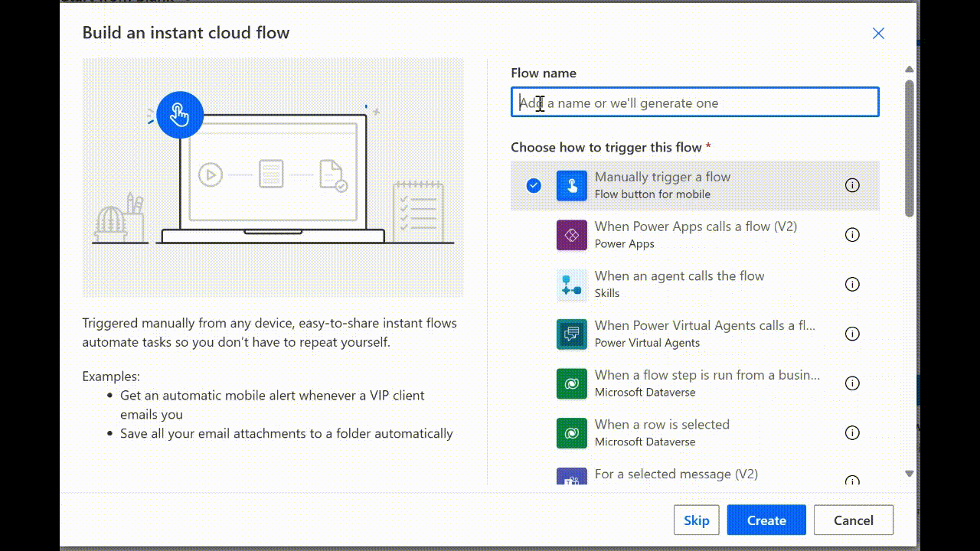980x551 pixels.
Task: Show info for Manually trigger a flow
Action: point(852,185)
